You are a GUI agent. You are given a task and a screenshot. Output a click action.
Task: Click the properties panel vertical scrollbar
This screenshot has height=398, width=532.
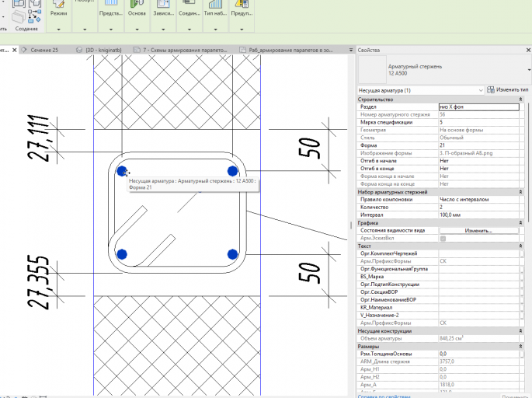click(529, 162)
